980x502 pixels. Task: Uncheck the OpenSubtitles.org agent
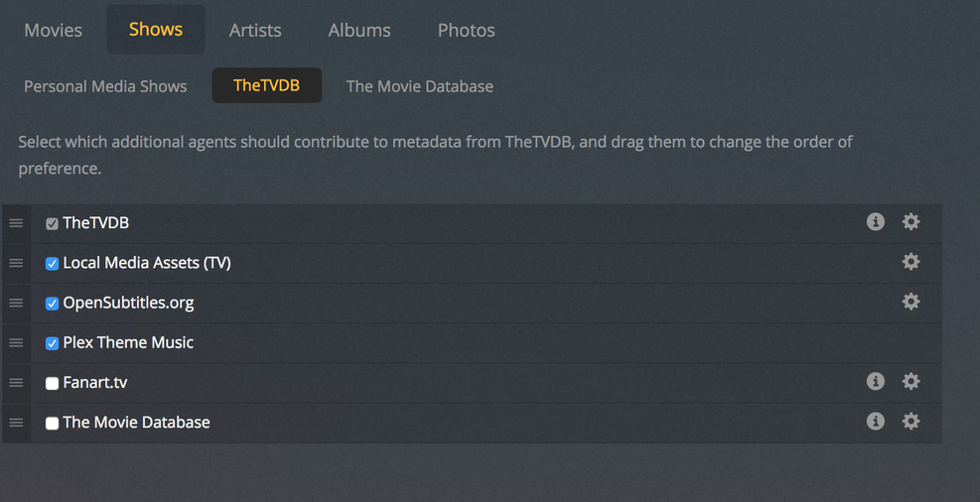coord(52,304)
